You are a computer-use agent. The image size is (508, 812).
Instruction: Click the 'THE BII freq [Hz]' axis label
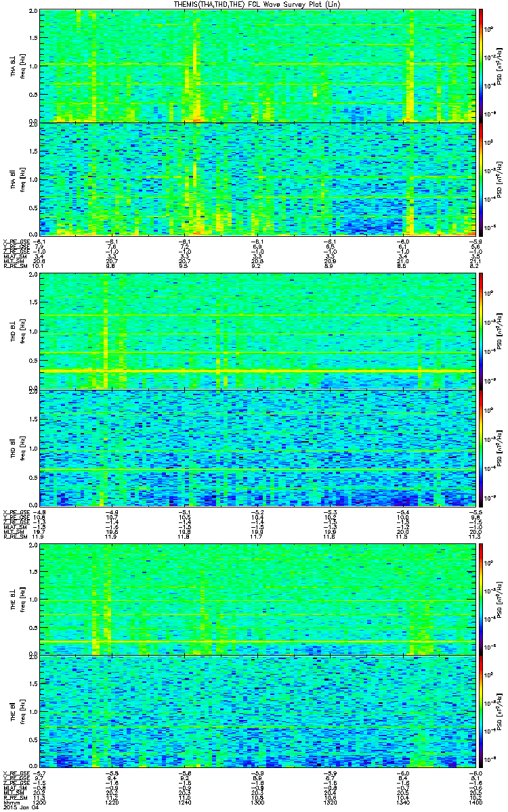17,711
